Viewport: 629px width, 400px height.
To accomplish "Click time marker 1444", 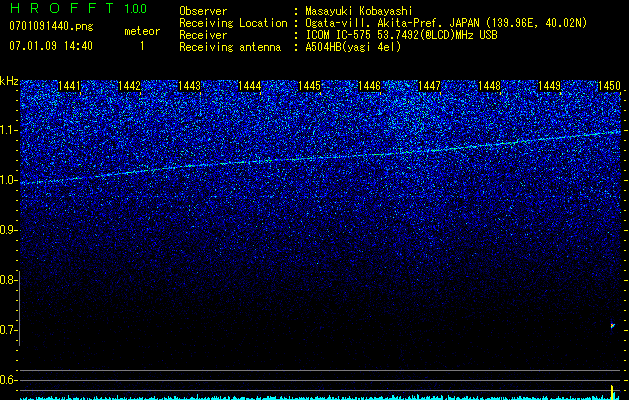I will coord(250,86).
